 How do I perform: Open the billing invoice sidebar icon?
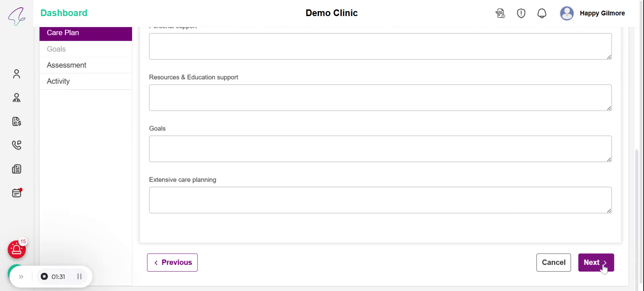coord(16,121)
